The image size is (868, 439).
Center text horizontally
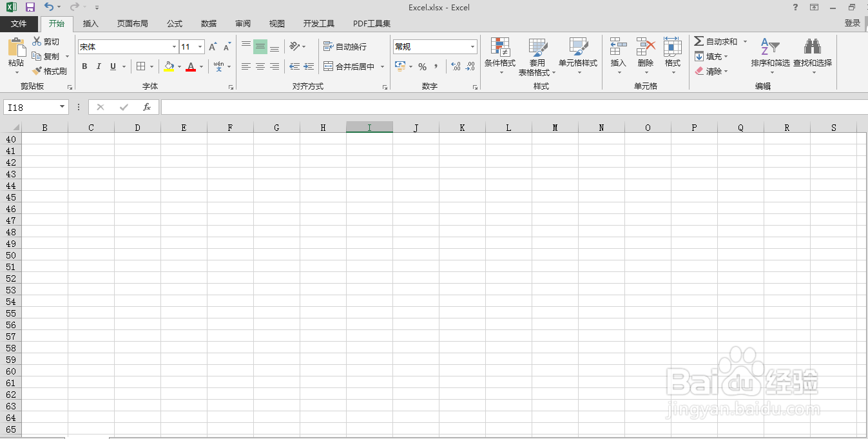point(260,66)
